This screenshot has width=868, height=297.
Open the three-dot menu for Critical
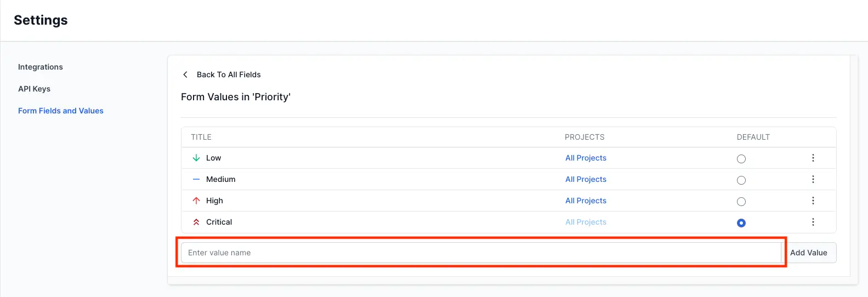pyautogui.click(x=813, y=222)
